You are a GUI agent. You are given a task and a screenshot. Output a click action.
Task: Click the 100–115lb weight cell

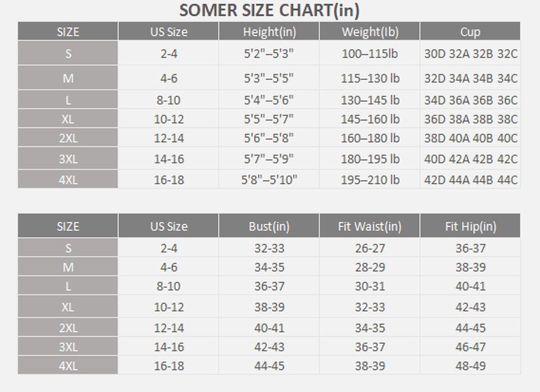pos(370,53)
